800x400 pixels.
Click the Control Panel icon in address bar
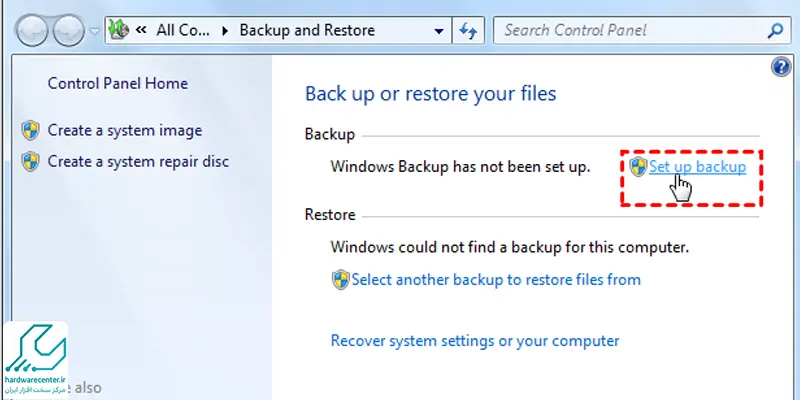[x=119, y=31]
